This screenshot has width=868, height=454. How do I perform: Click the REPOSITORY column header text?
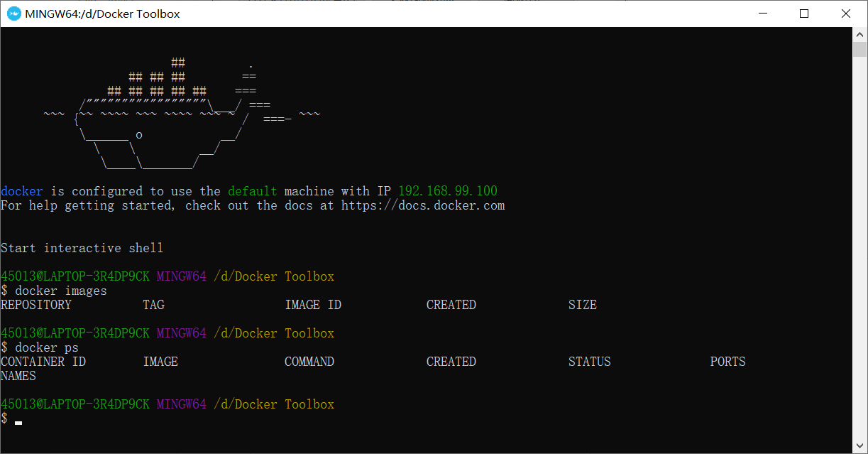point(36,304)
